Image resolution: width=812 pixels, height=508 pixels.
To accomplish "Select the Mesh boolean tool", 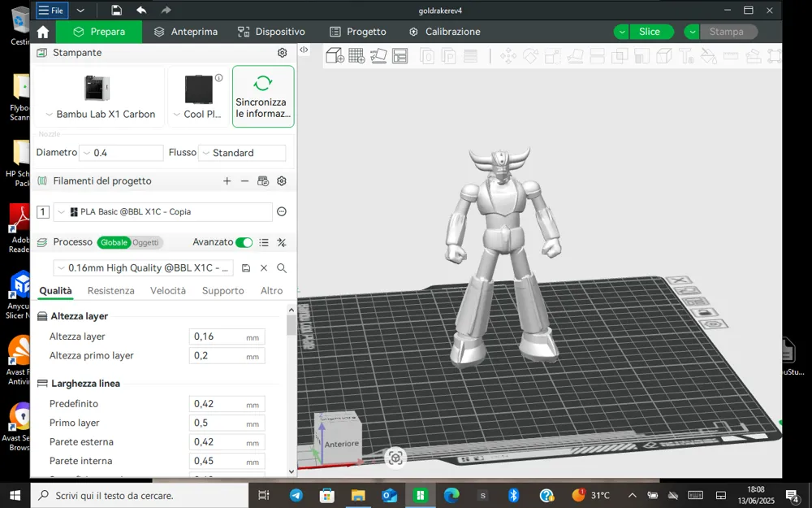I will (620, 56).
